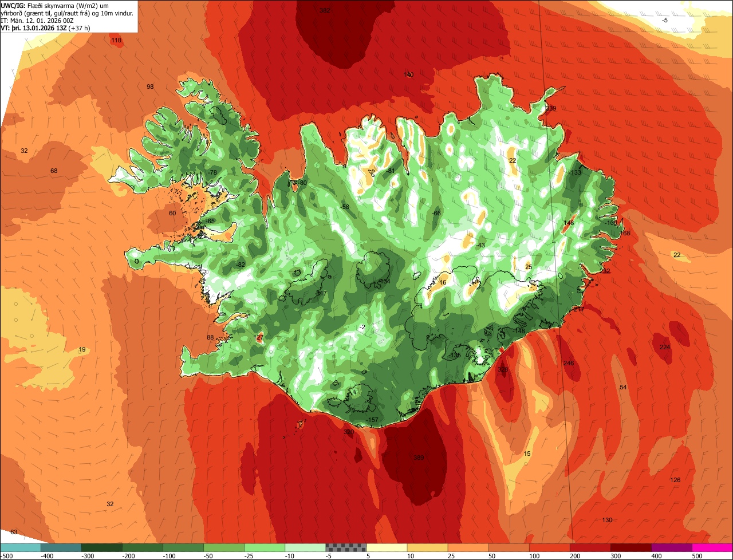
Task: Click the 'IT: Mán. 12. 01. 2026 00Z' line
Action: click(38, 21)
